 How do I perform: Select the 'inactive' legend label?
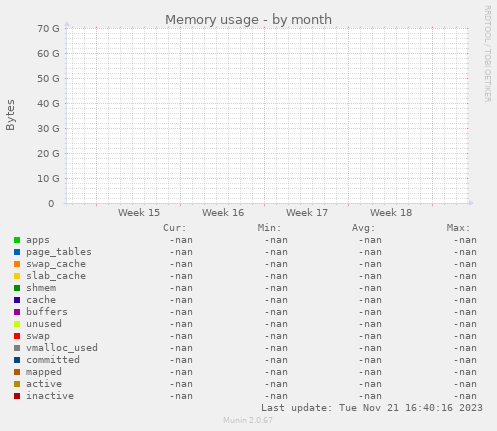pos(50,396)
